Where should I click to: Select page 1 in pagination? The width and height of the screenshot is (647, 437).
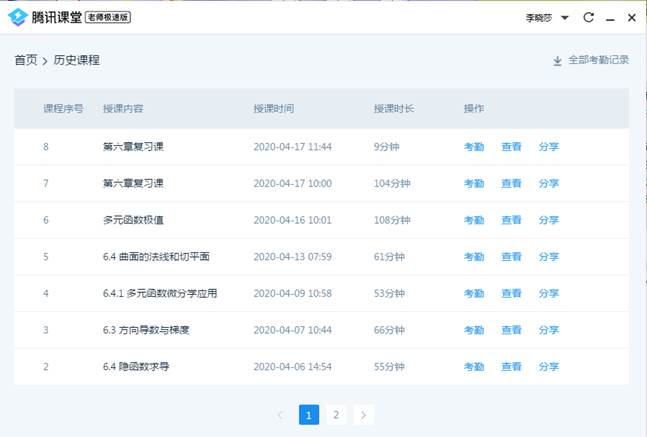[309, 415]
